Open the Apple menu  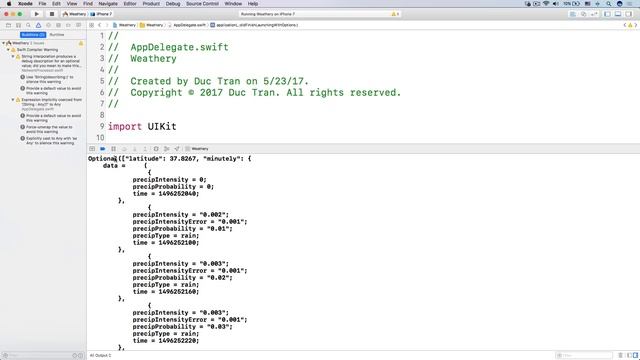9,4
